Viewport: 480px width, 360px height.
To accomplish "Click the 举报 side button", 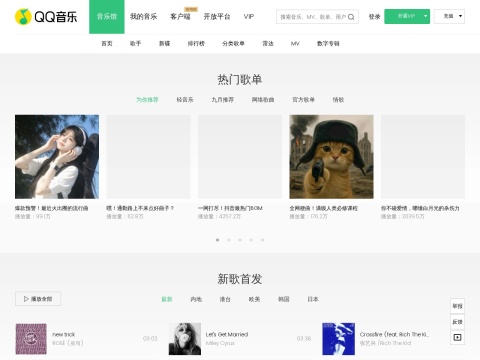I will pyautogui.click(x=457, y=306).
